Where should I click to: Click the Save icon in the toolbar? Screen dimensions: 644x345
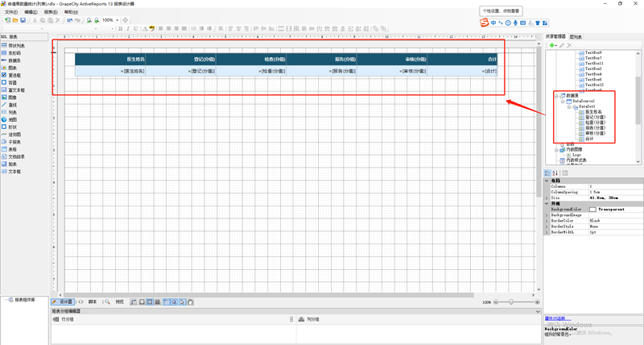tap(24, 20)
